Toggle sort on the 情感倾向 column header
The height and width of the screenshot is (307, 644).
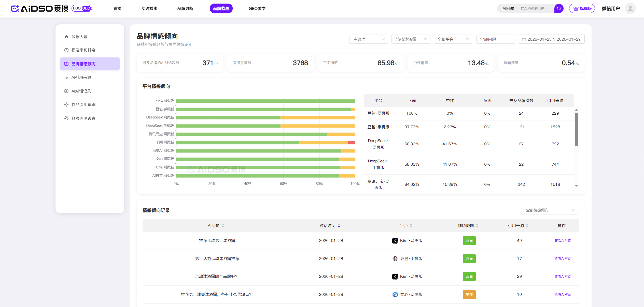point(468,225)
